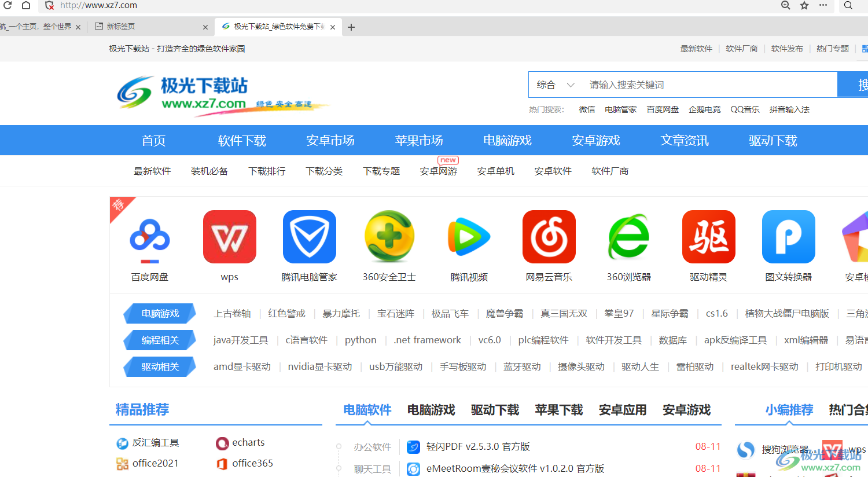Click hot search term 微信

(x=587, y=109)
